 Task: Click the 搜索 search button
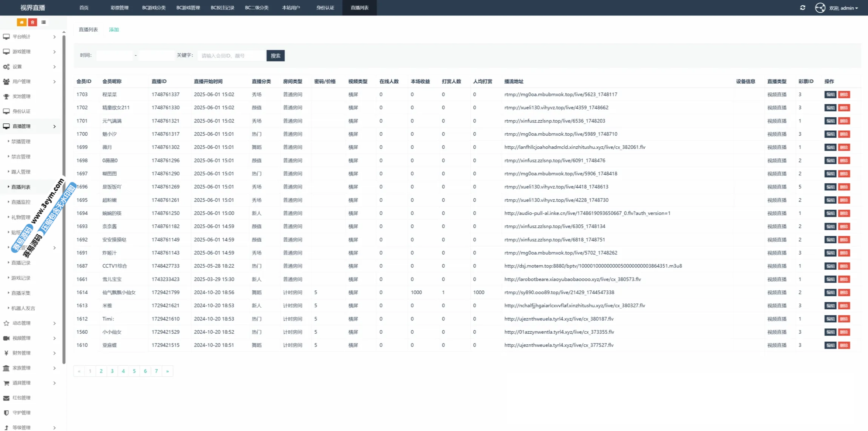tap(275, 55)
